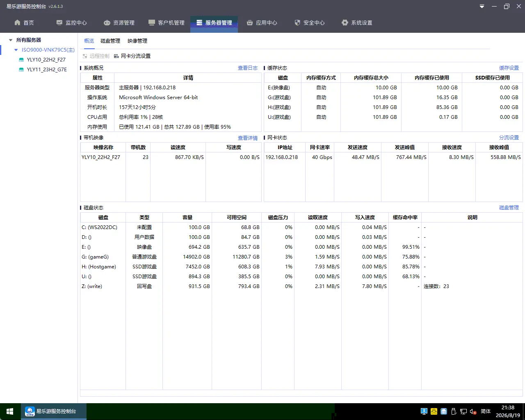Click the yellow tray icon
Viewport: 525px width, 420px height.
tap(434, 411)
